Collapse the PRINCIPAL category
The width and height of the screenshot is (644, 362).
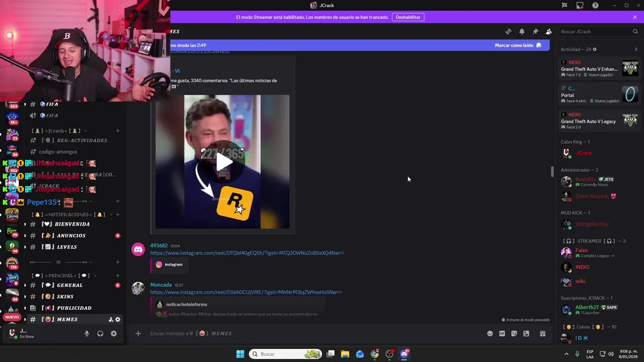(x=64, y=276)
